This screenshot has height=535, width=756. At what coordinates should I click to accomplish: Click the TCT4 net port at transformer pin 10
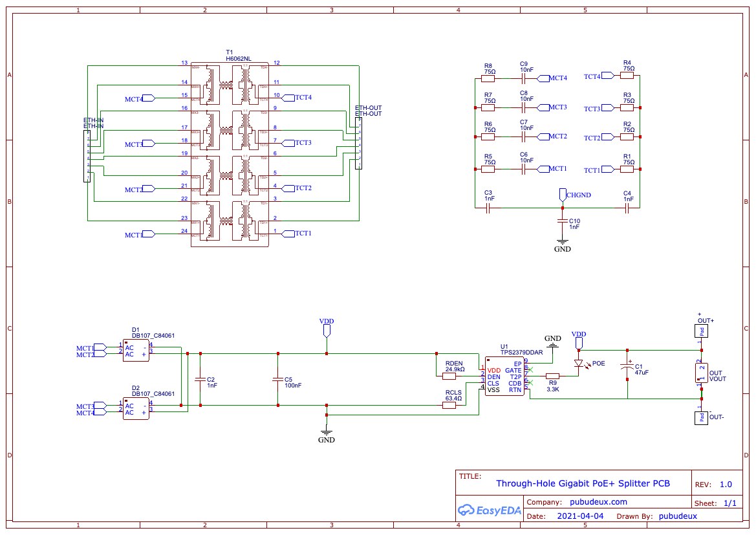click(x=297, y=98)
